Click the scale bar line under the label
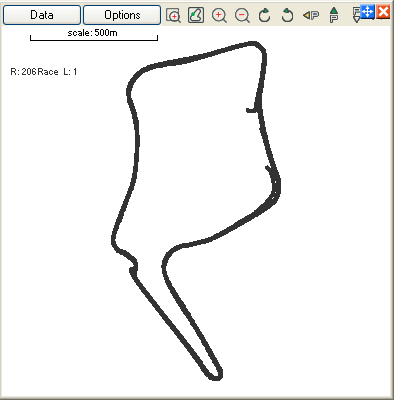Screen dimensions: 394x400 [94, 39]
